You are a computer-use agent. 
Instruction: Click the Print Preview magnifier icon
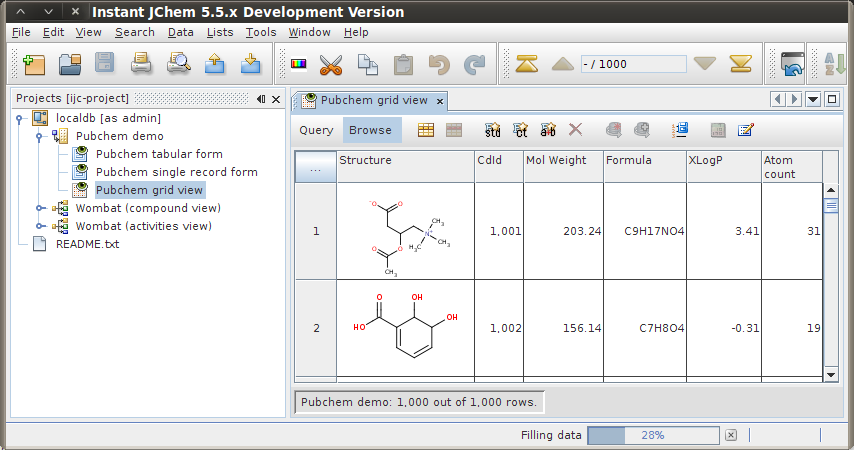click(x=178, y=65)
